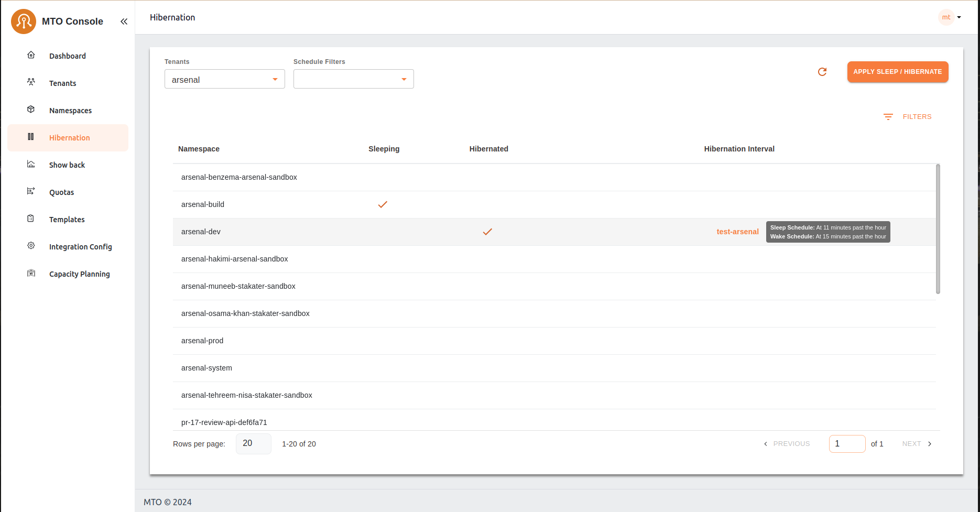This screenshot has width=980, height=512.
Task: Click the Apply Sleep / Hibernate button
Action: 897,72
